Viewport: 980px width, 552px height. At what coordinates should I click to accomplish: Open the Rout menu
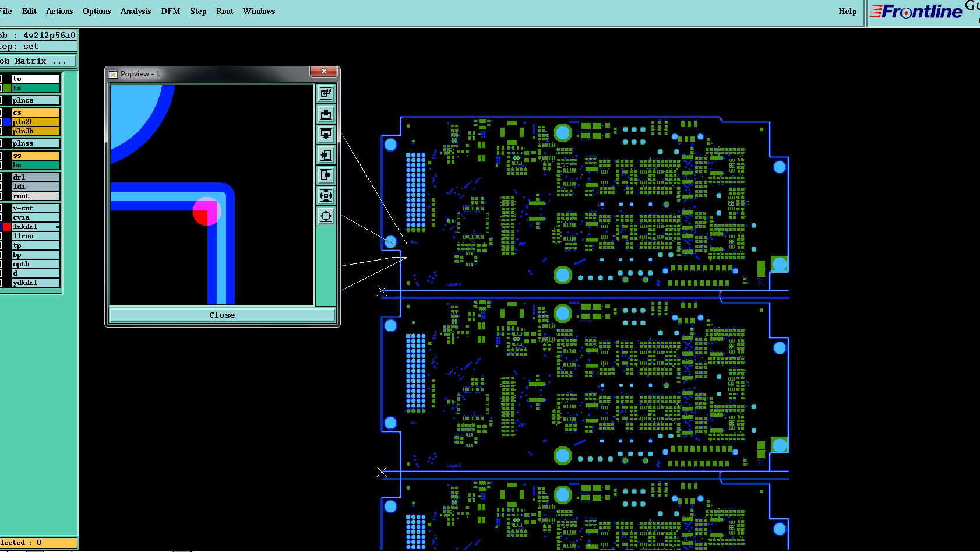pyautogui.click(x=225, y=11)
